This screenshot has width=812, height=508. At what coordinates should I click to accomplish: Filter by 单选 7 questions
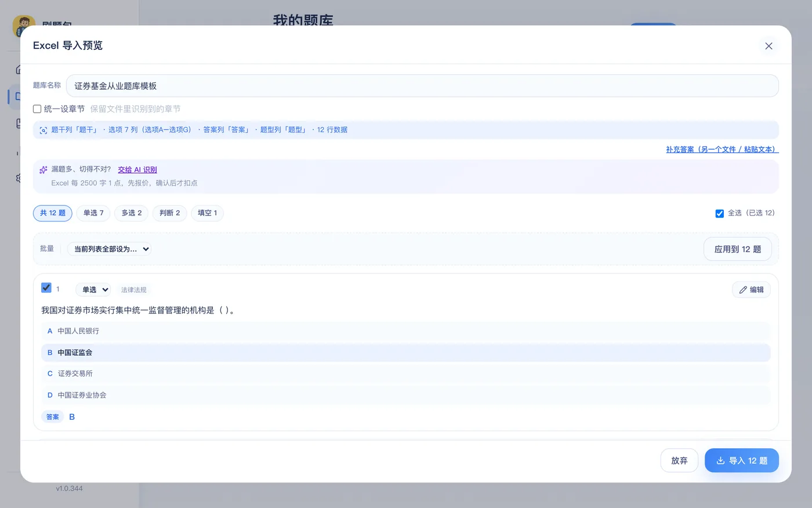pyautogui.click(x=93, y=213)
